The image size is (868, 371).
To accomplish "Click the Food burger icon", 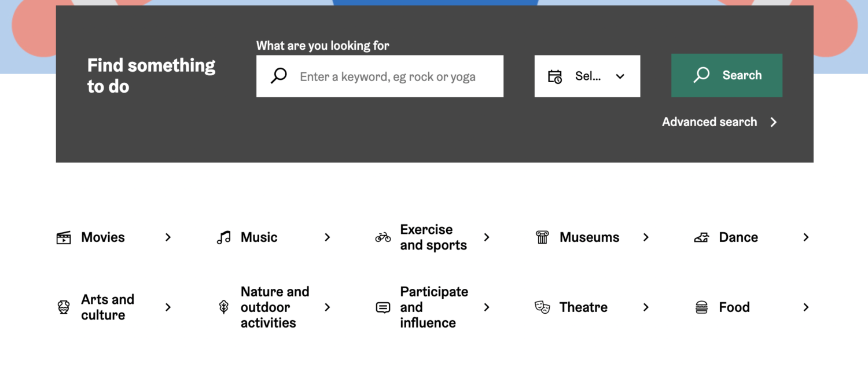I will [x=701, y=307].
